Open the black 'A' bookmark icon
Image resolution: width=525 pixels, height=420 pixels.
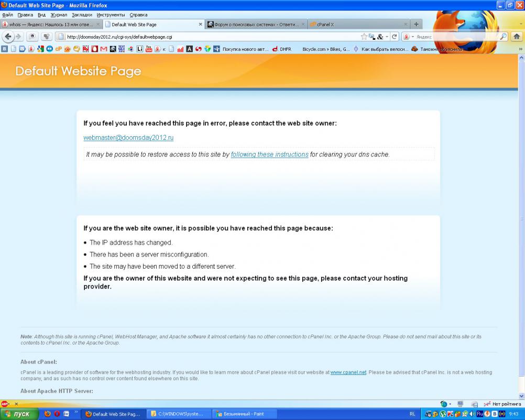click(190, 49)
